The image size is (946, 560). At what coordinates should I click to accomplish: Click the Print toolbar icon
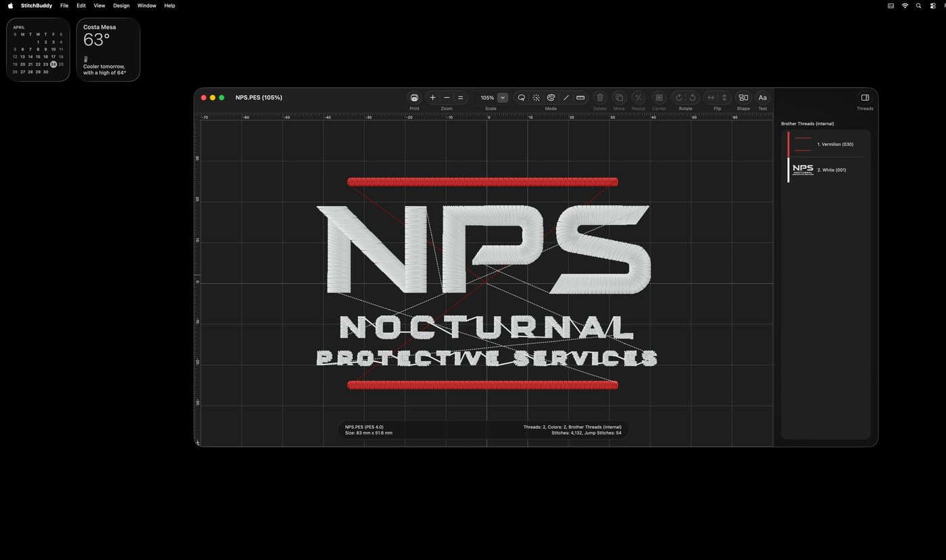tap(414, 98)
